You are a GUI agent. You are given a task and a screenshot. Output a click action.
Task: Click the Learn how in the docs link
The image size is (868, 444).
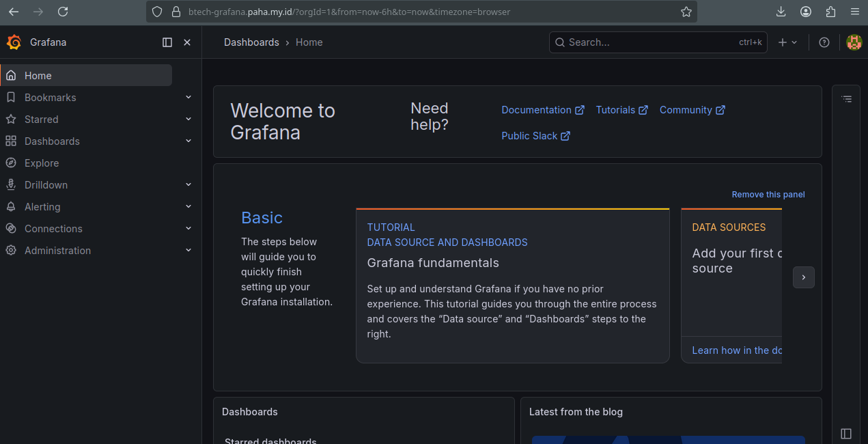pyautogui.click(x=737, y=350)
